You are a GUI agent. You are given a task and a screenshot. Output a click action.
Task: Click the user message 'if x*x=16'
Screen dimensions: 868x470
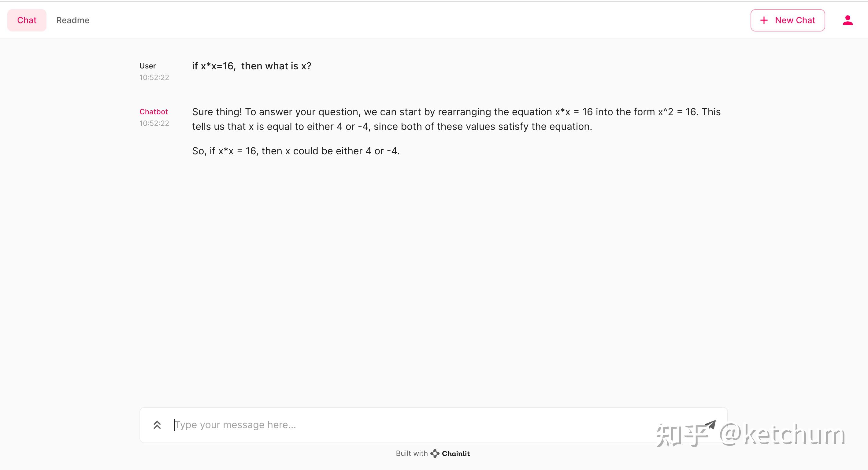click(x=252, y=66)
